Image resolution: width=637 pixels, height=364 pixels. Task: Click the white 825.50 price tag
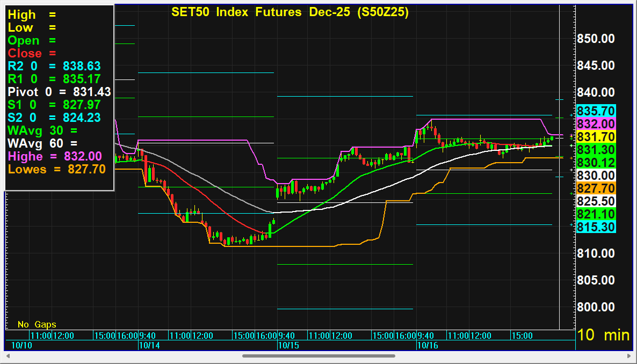pos(596,201)
